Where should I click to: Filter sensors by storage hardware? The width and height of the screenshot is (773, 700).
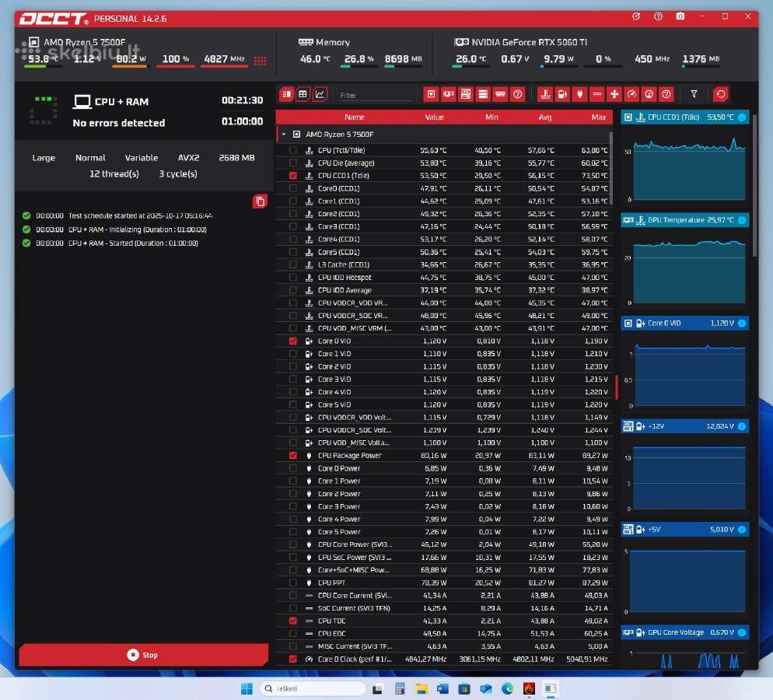483,94
